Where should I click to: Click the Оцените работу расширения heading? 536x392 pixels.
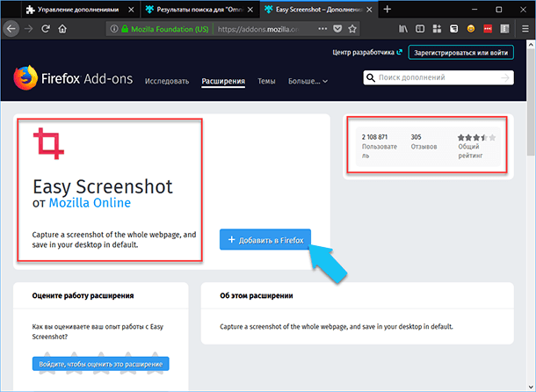coord(83,295)
